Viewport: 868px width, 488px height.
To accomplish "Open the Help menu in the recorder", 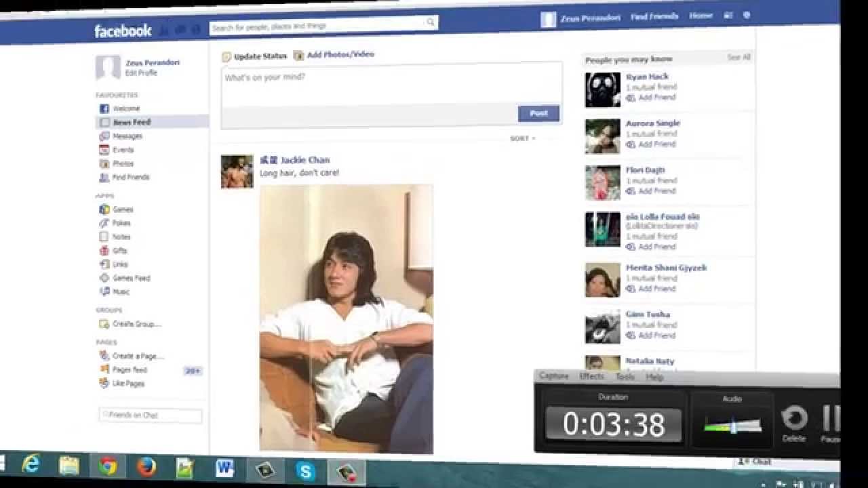I will [654, 377].
